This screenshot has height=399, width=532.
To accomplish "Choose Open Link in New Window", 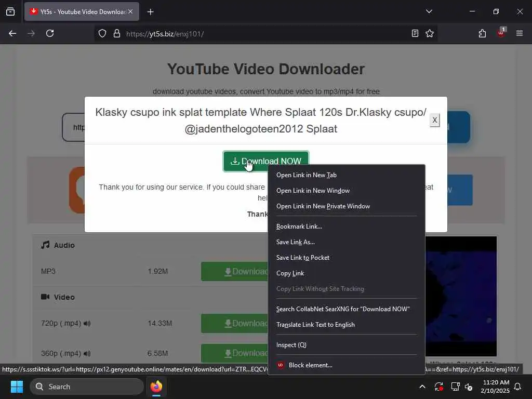I will click(x=347, y=191).
